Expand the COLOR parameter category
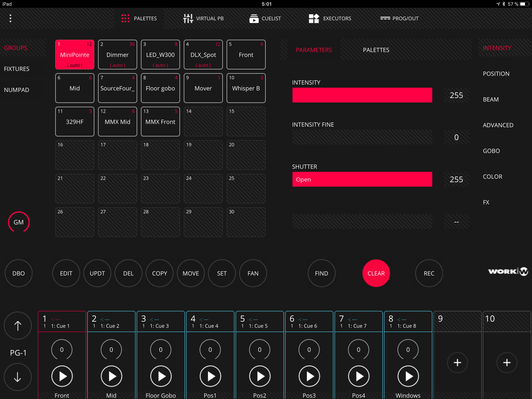 492,177
